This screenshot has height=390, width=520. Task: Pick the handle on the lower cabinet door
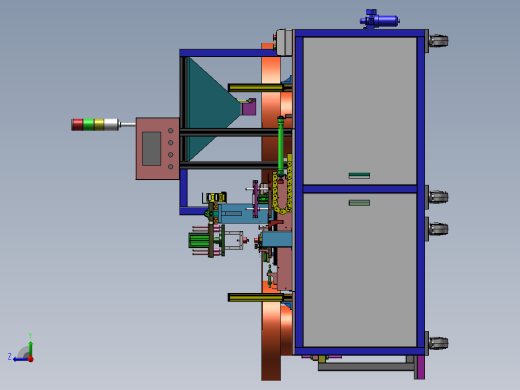(x=359, y=203)
